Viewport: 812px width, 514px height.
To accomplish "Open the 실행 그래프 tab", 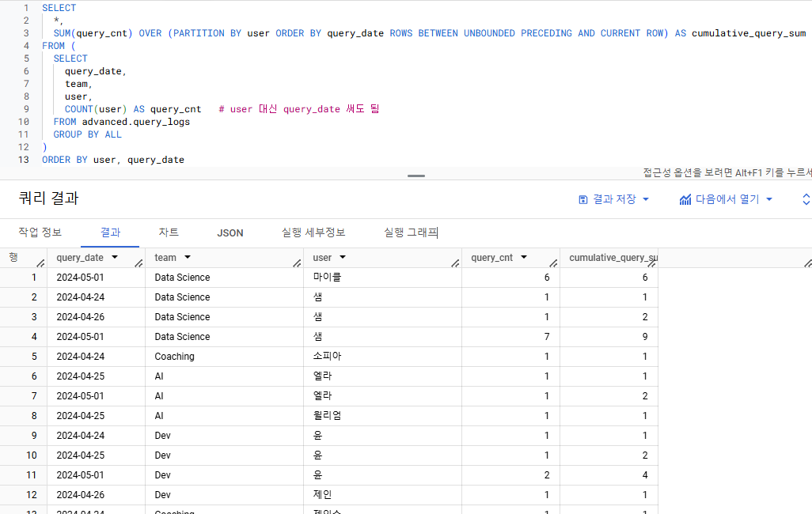I will click(x=411, y=232).
